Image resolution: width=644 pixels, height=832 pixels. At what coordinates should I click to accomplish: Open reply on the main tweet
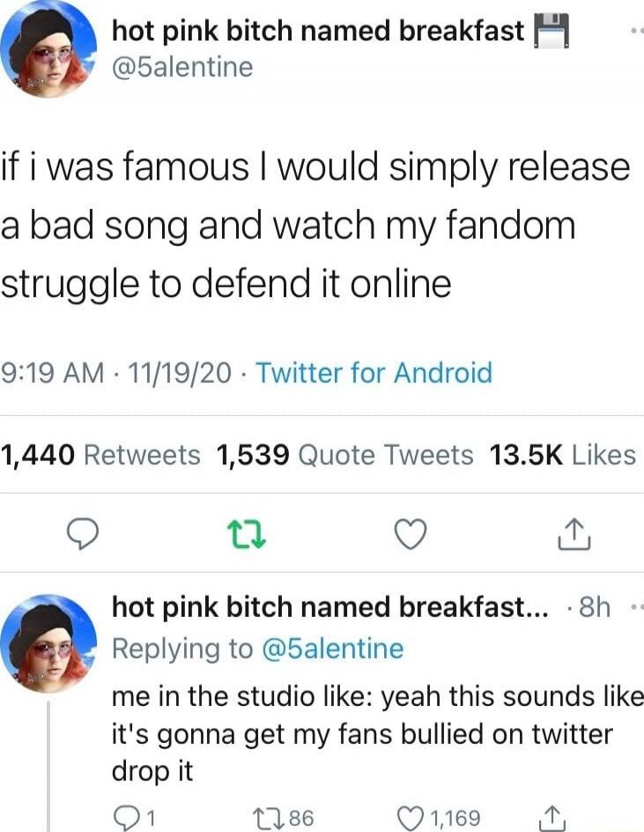pyautogui.click(x=82, y=534)
